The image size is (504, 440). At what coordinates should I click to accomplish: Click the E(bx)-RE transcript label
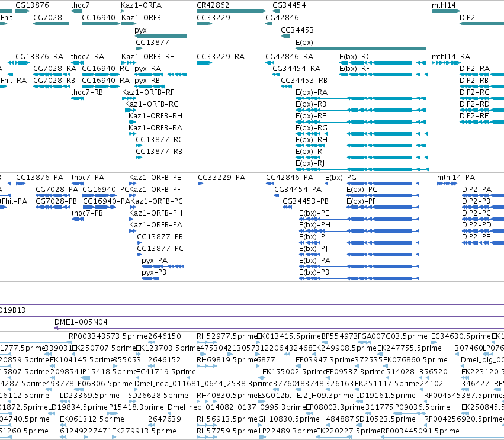click(311, 116)
